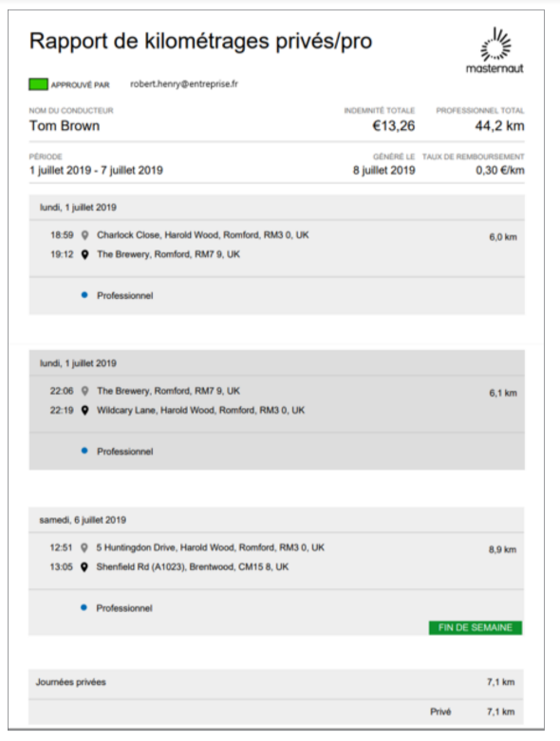This screenshot has width=560, height=741.
Task: Click the green approved status swatch
Action: [x=38, y=84]
